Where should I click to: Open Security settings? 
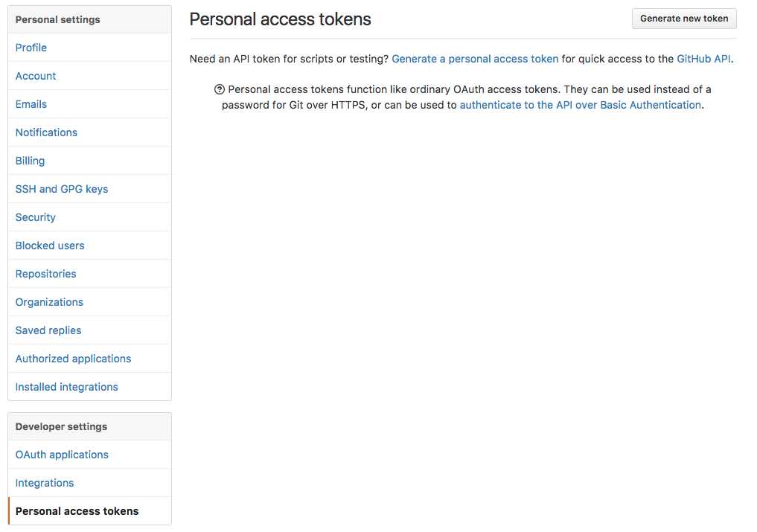tap(89, 217)
